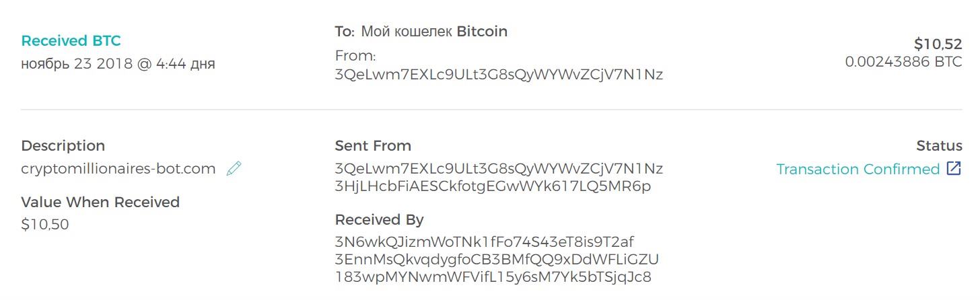
Task: Click the Status label
Action: 939,146
